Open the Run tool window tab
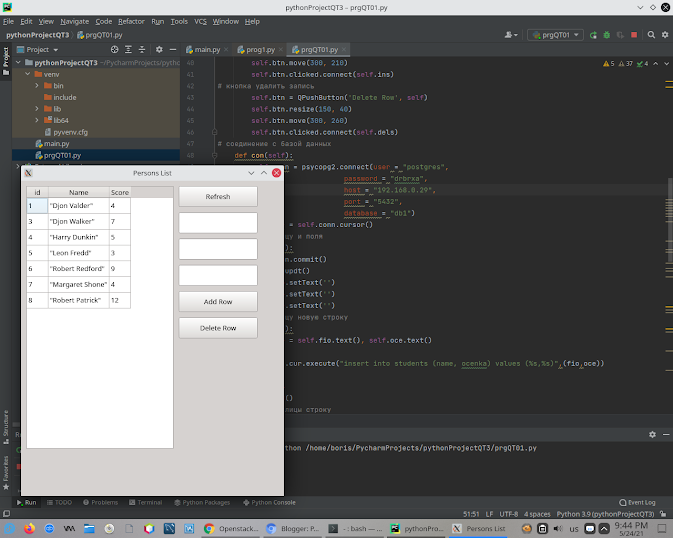Screen dimensions: 673x538 pos(27,502)
